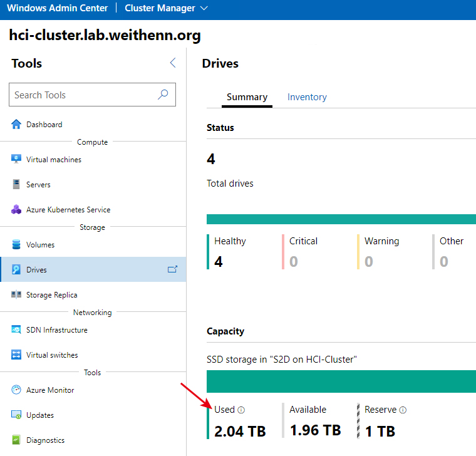Open Drives in a new window (pop-out icon)
This screenshot has height=456, width=476.
point(172,269)
